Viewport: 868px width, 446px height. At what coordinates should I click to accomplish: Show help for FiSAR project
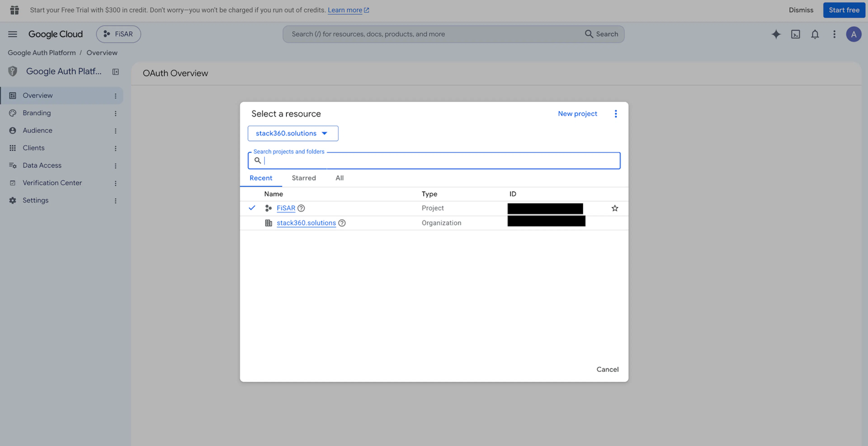click(x=301, y=208)
